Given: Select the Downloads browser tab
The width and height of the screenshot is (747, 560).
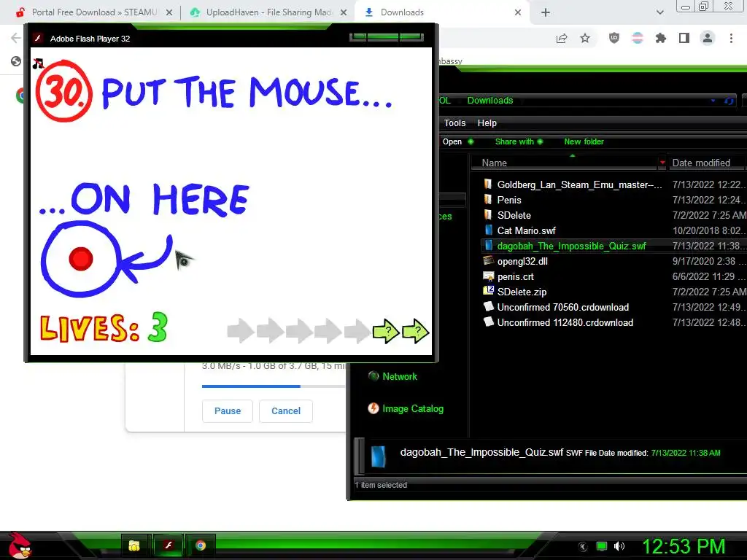Looking at the screenshot, I should click(441, 12).
